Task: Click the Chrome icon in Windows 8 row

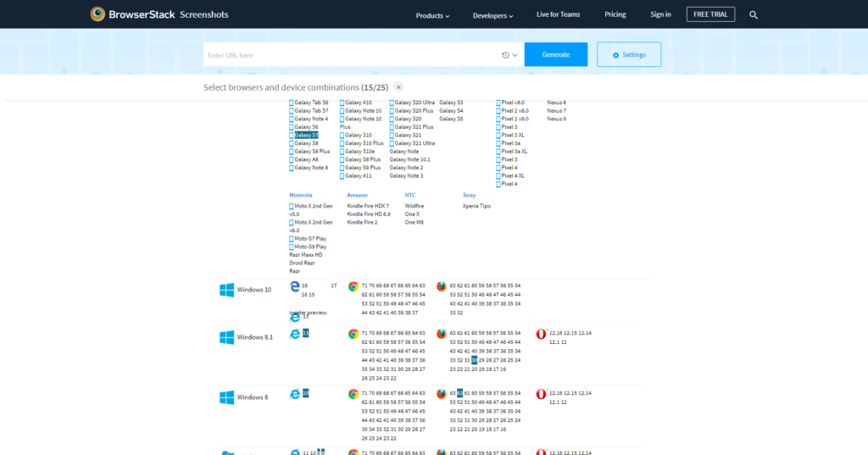Action: (x=353, y=394)
